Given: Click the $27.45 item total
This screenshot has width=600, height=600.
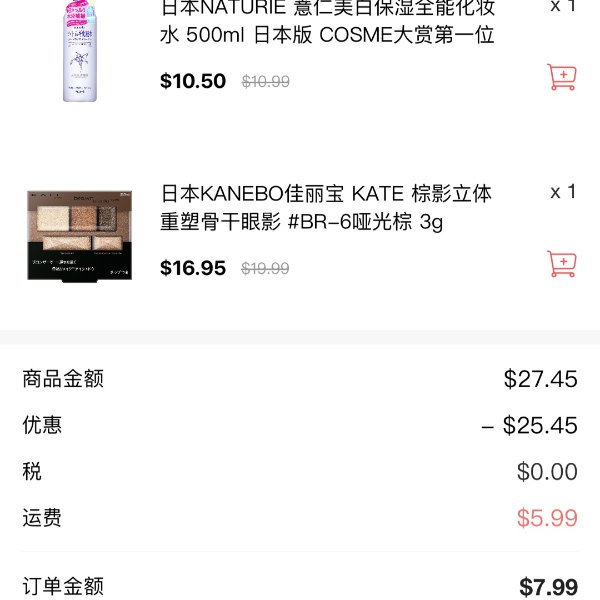Looking at the screenshot, I should coord(540,379).
